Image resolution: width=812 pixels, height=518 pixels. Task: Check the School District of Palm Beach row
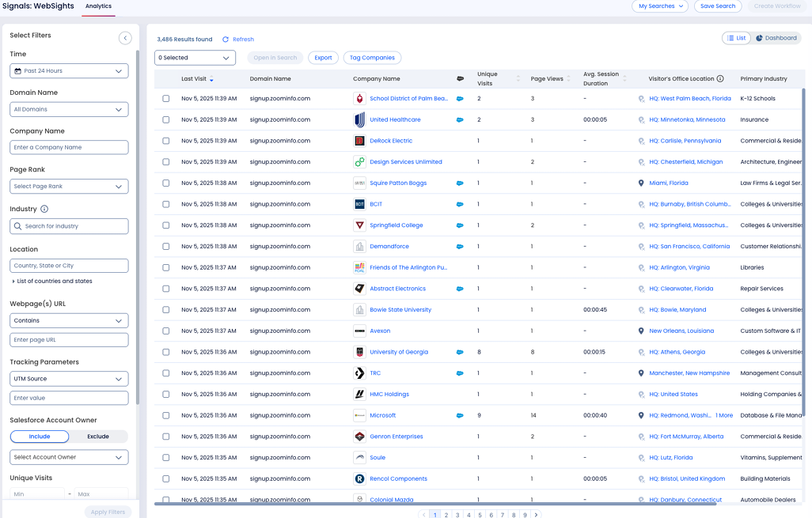coord(165,98)
